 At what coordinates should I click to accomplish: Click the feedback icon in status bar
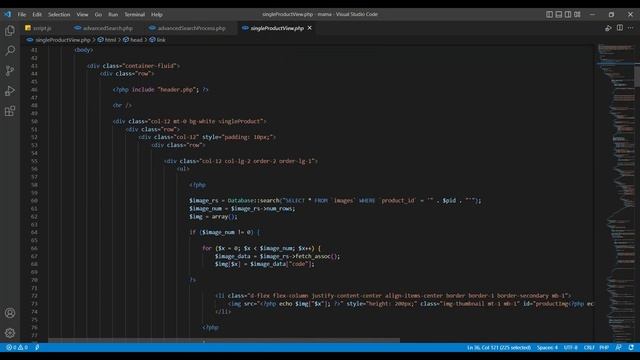pos(618,347)
